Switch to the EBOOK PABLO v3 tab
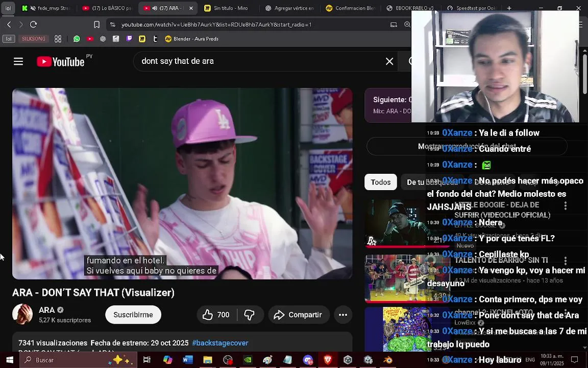Screen dimensions: 588x368 (411, 8)
